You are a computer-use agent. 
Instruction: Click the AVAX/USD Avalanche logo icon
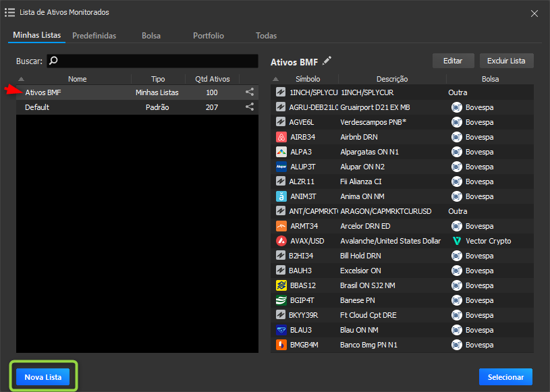pyautogui.click(x=281, y=241)
